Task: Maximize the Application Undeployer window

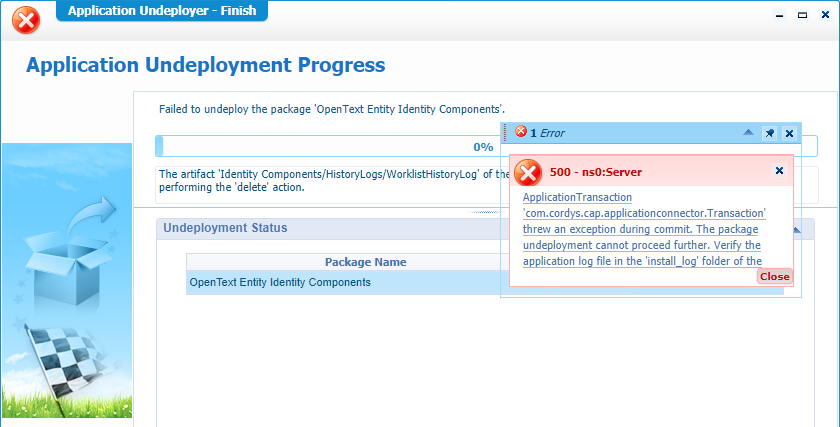Action: coord(802,16)
